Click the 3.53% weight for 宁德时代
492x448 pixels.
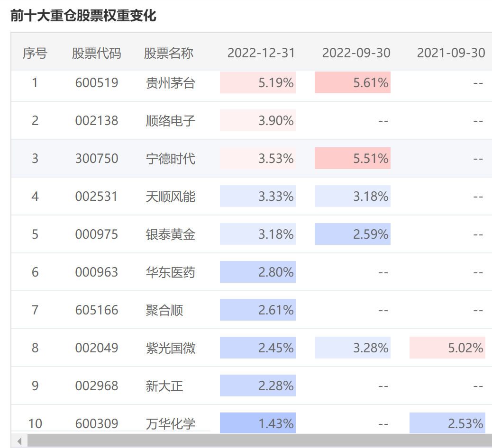pyautogui.click(x=257, y=158)
